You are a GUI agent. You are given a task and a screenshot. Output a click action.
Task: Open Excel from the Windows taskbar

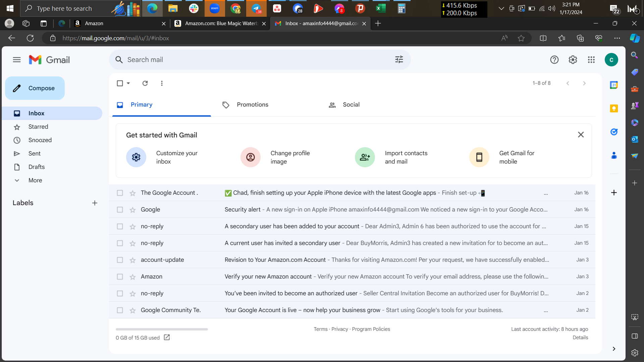(380, 8)
